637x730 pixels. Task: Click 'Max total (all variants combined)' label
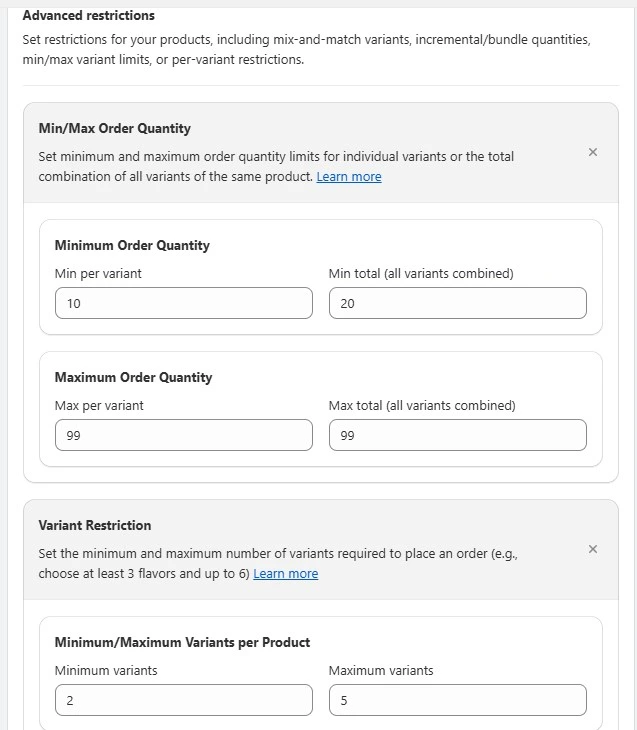[422, 405]
